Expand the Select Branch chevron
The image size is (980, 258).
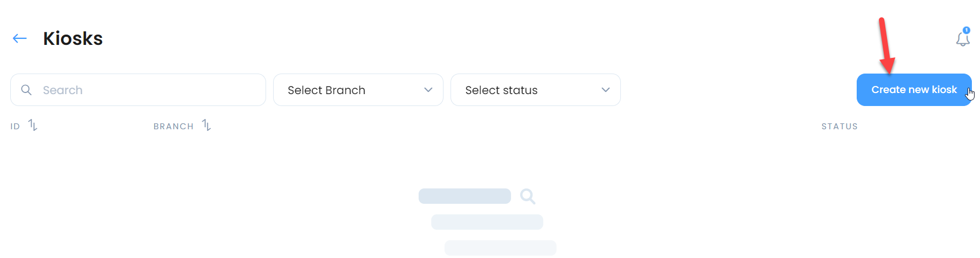point(428,90)
